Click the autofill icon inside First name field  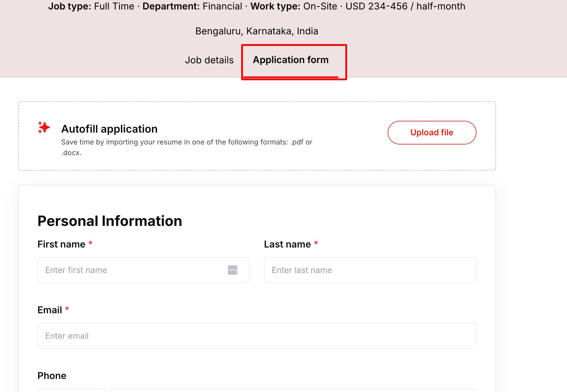[232, 270]
